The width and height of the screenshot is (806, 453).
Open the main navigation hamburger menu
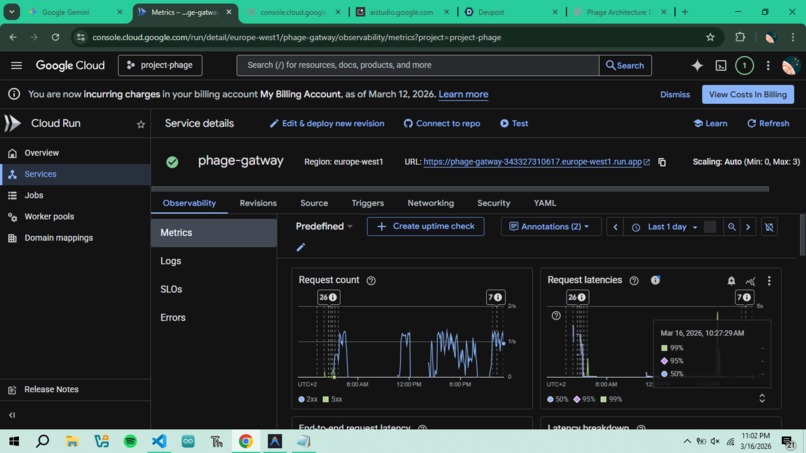coord(16,65)
